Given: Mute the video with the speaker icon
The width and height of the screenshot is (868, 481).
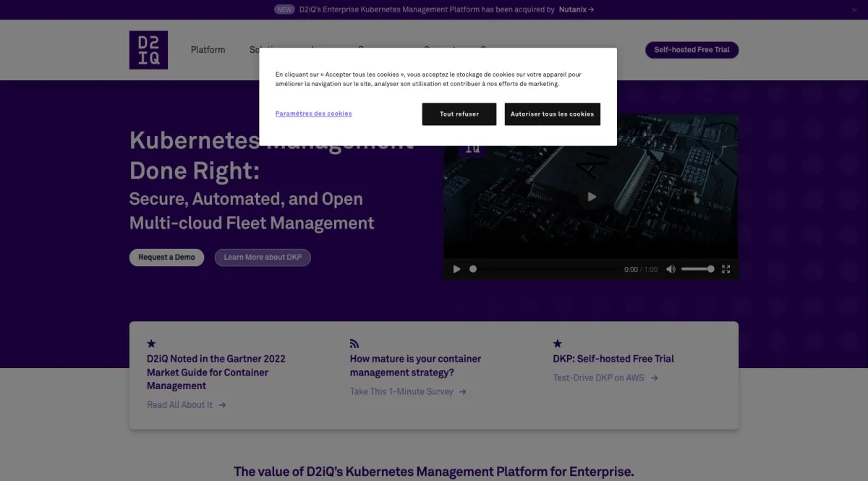Looking at the screenshot, I should pyautogui.click(x=671, y=269).
